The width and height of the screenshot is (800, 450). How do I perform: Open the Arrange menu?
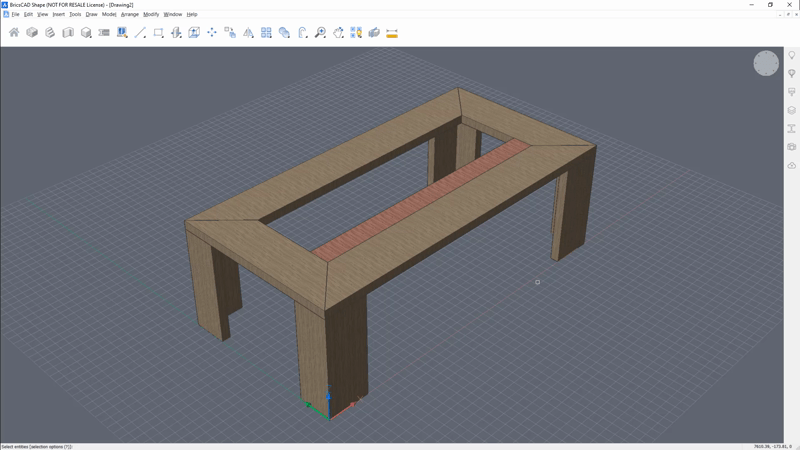pos(130,15)
